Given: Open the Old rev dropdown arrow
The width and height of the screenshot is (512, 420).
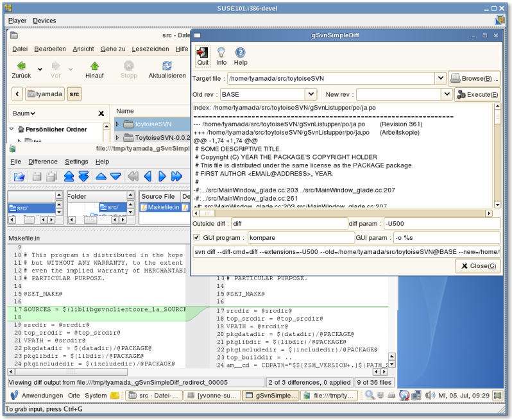Looking at the screenshot, I should tap(311, 94).
